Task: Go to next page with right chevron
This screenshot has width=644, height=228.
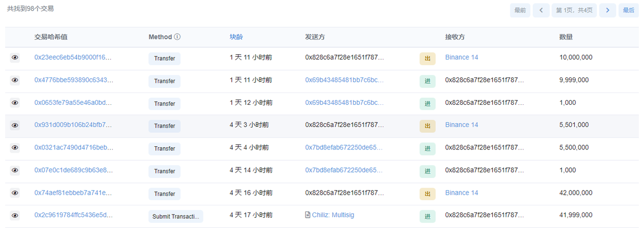Action: pyautogui.click(x=608, y=10)
